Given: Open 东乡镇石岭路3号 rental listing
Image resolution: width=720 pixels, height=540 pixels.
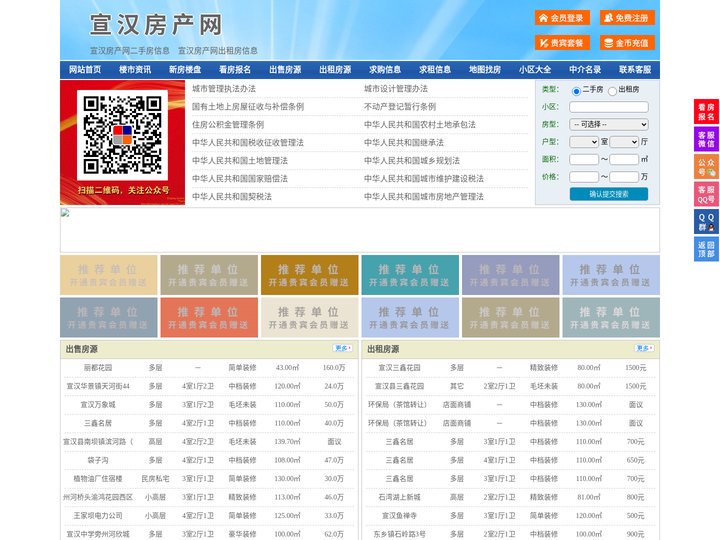Looking at the screenshot, I should click(399, 534).
